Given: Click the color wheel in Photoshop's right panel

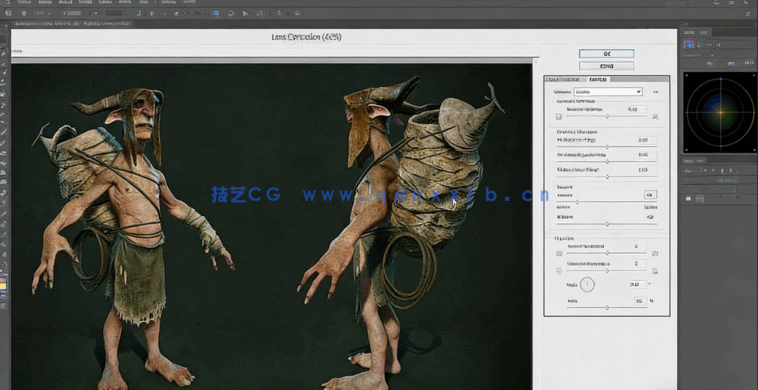Looking at the screenshot, I should pos(720,113).
